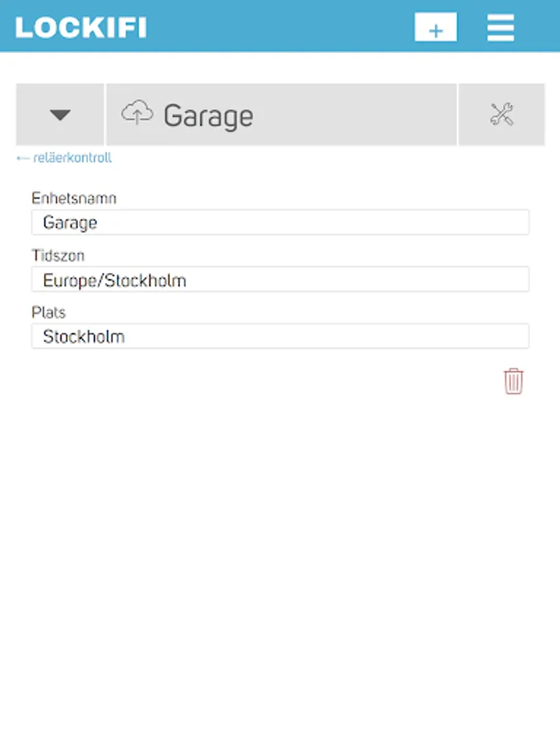
Task: Focus the Plats field containing Stockholm
Action: pos(280,336)
